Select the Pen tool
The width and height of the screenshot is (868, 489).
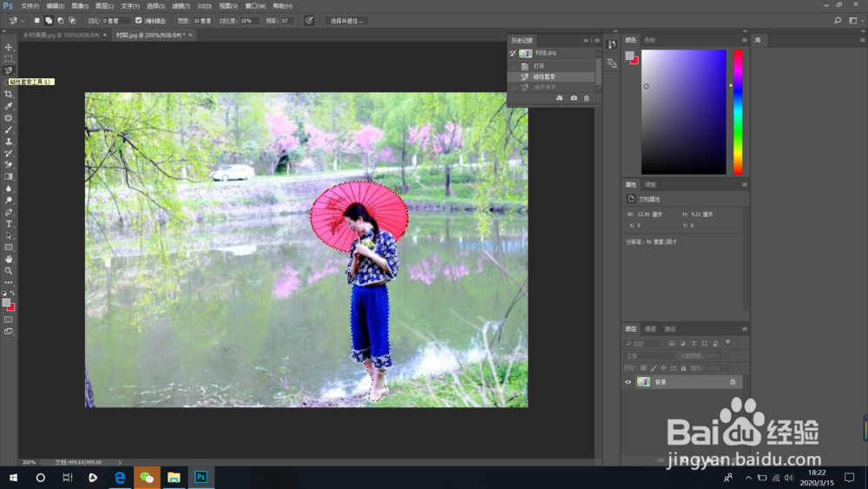coord(9,212)
